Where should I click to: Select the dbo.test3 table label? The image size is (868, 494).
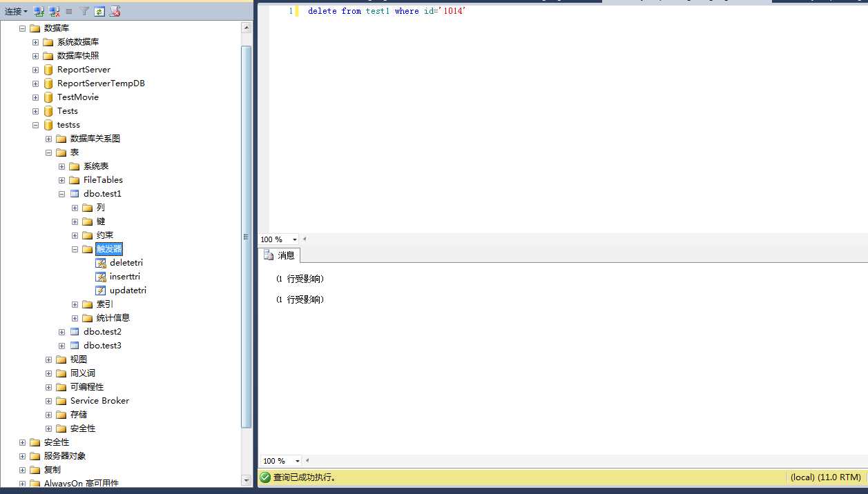(102, 346)
